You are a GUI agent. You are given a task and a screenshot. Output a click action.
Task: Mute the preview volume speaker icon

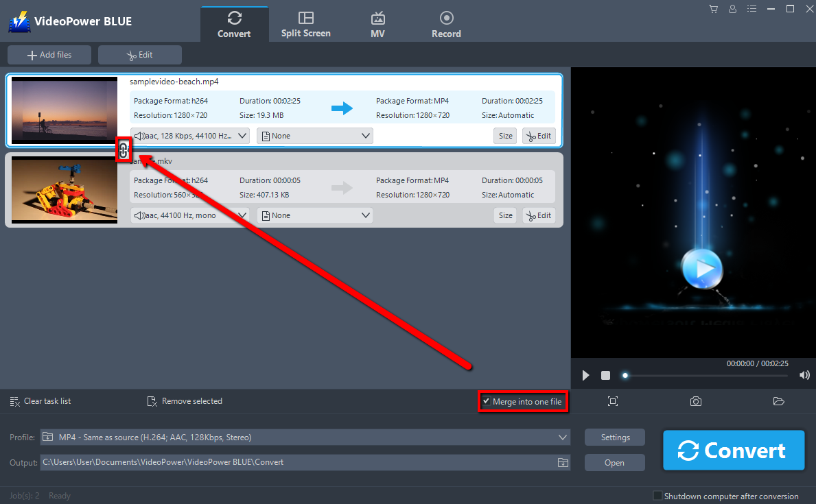[x=804, y=376]
